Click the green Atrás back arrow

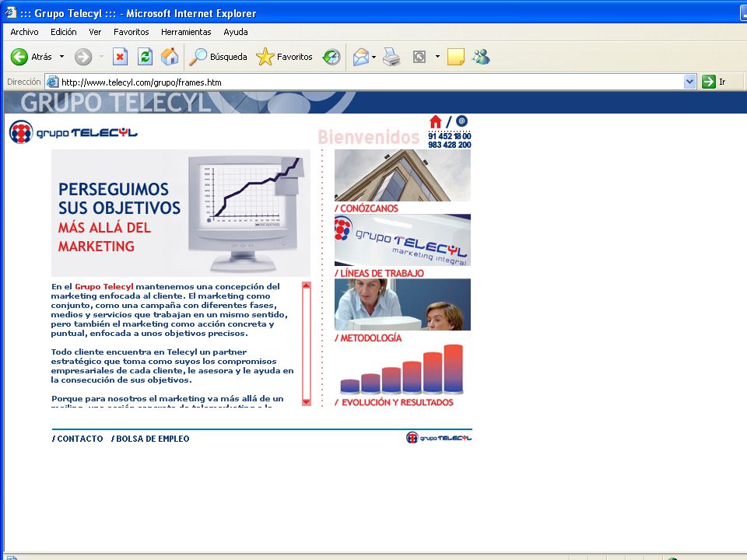[19, 57]
